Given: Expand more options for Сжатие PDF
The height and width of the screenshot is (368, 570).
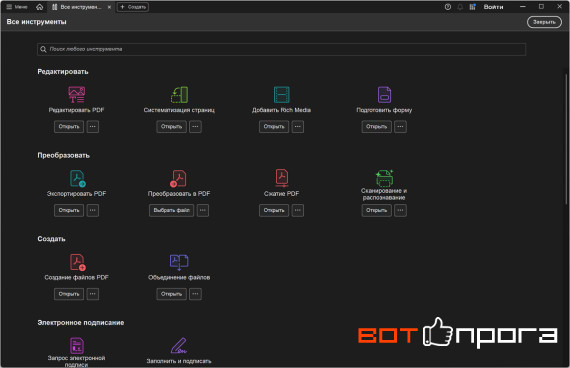Looking at the screenshot, I should (298, 210).
